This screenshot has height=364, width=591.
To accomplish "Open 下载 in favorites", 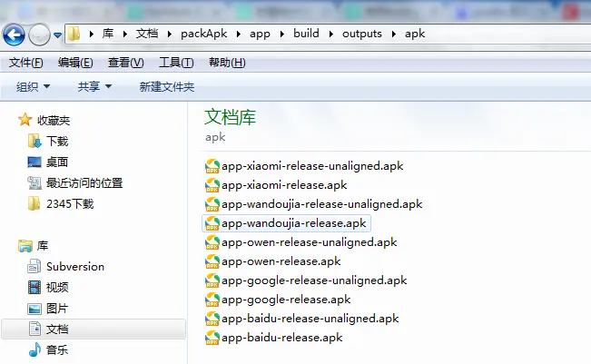I will point(57,142).
